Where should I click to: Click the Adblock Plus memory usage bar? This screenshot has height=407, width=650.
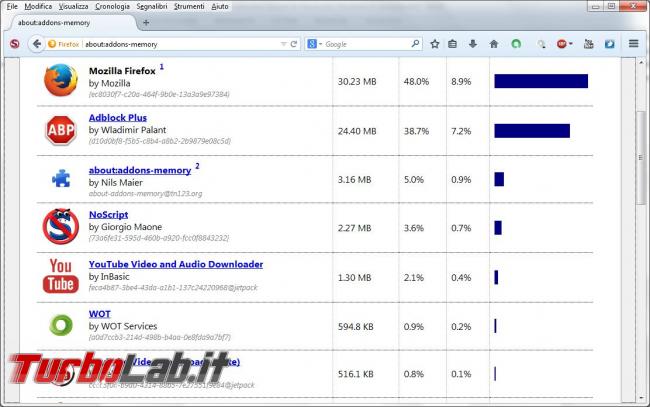[x=532, y=131]
